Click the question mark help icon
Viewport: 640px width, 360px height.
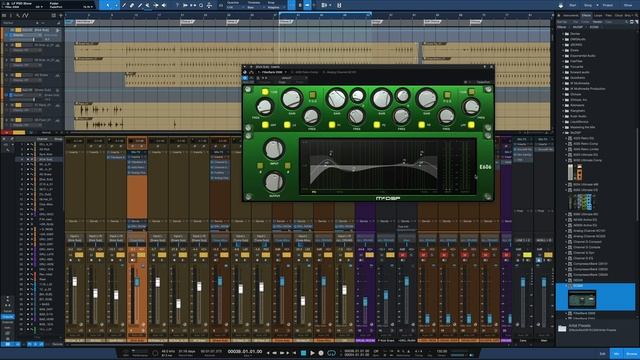177,5
